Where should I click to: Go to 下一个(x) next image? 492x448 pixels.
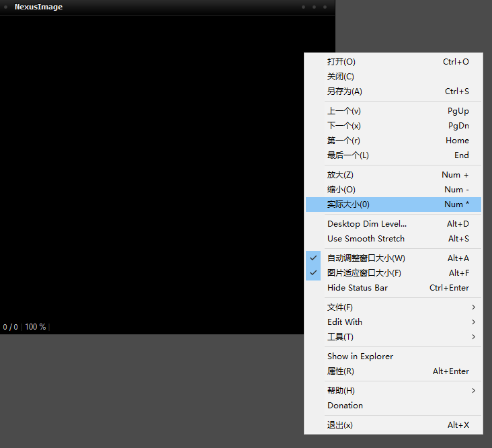pyautogui.click(x=343, y=126)
